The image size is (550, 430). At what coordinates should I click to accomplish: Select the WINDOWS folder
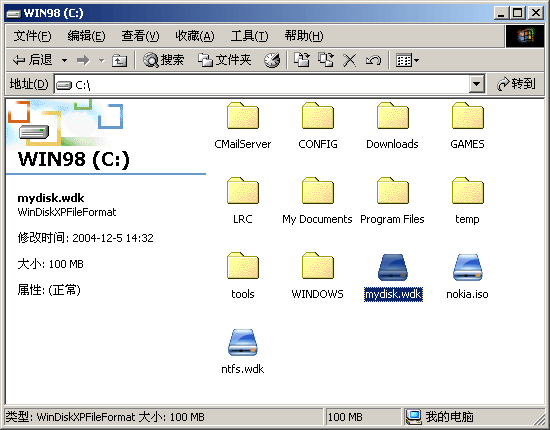tap(318, 276)
